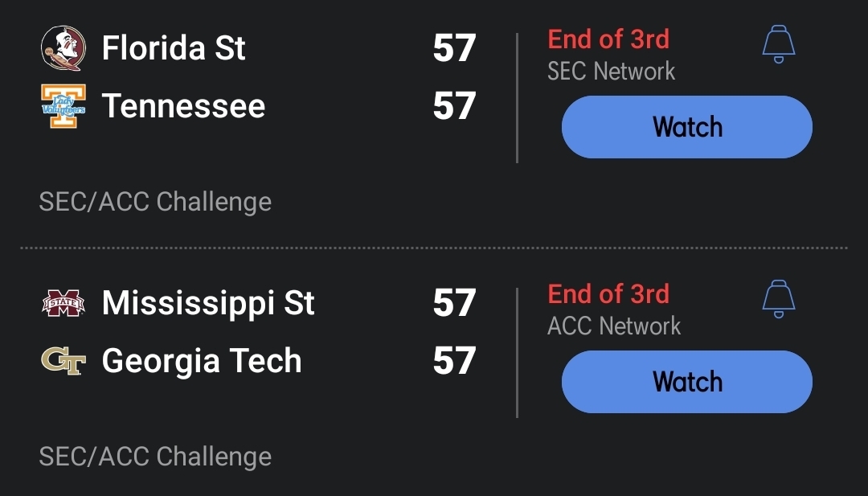Tap Tennessee's score of 57
The image size is (868, 496).
click(x=454, y=106)
